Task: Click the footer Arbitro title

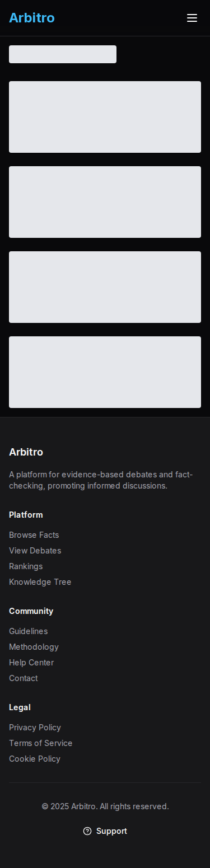Action: click(x=26, y=452)
